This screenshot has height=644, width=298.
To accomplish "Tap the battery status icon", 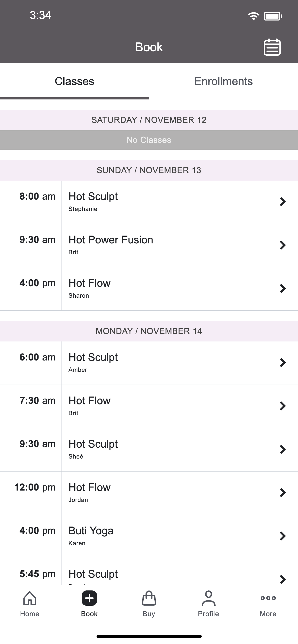I will 273,16.
